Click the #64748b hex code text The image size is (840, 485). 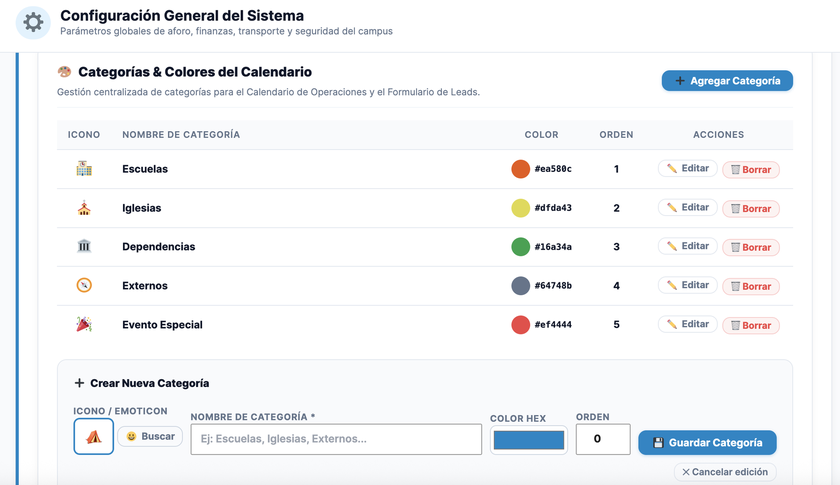553,286
